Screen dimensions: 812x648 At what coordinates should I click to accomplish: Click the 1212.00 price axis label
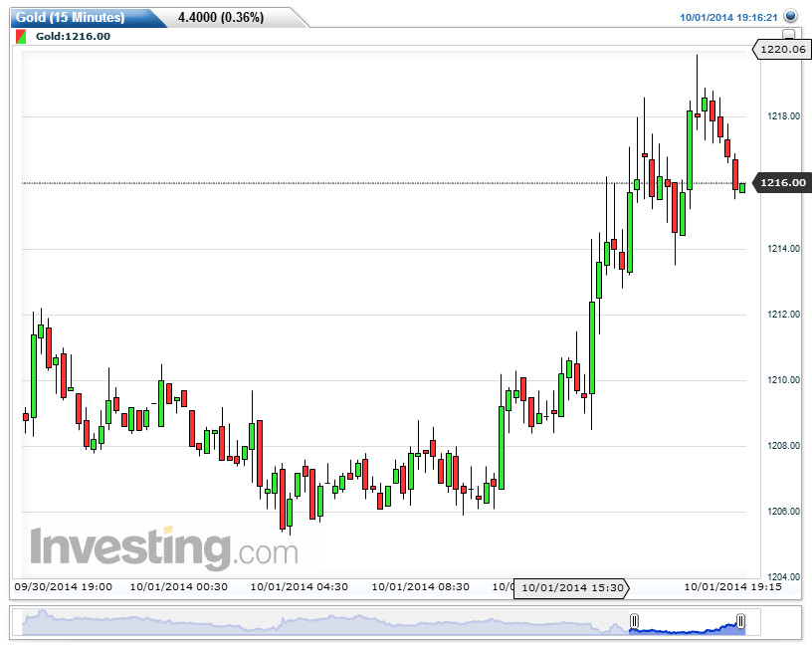point(783,315)
